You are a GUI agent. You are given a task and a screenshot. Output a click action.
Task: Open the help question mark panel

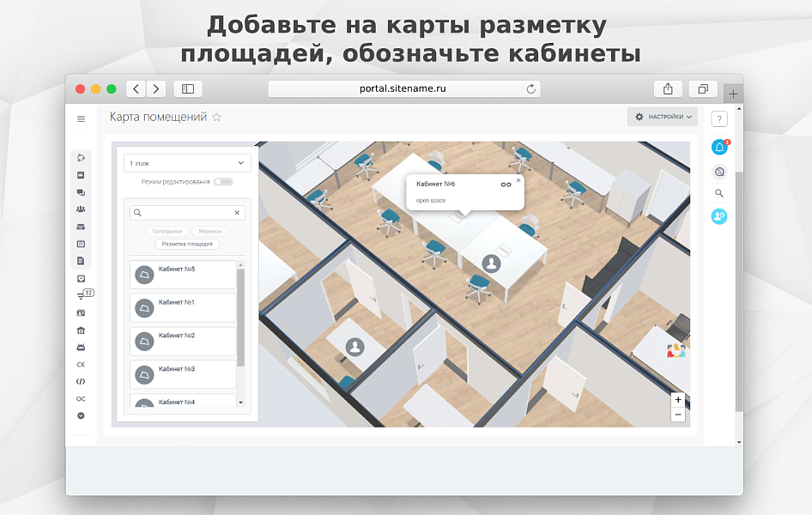point(719,118)
